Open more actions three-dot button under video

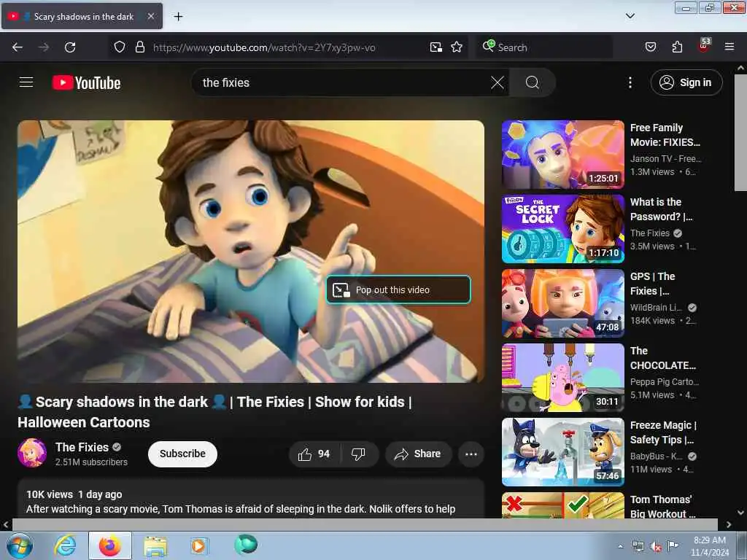(471, 454)
